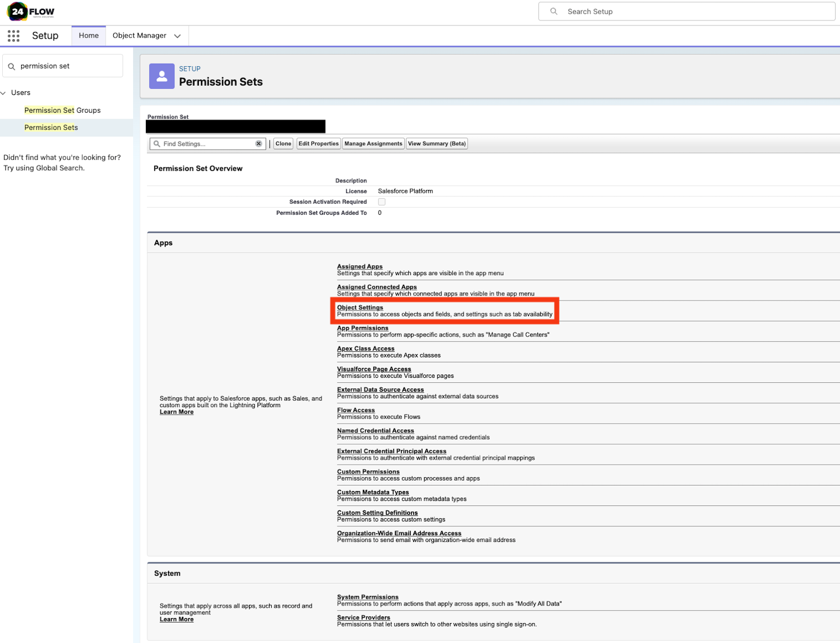This screenshot has height=643, width=840.
Task: Select Permission Set Groups in sidebar
Action: [x=62, y=110]
